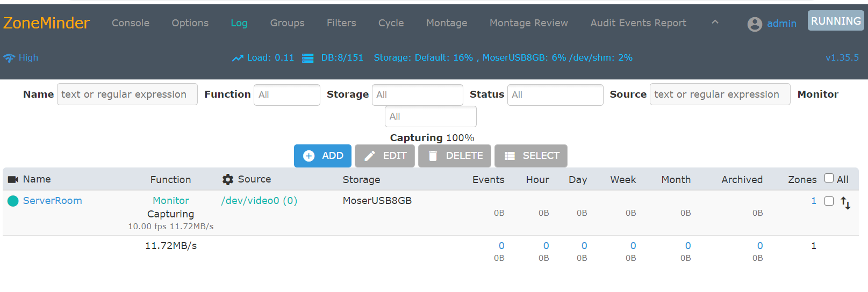Click the Capturing 100% status text

click(432, 137)
